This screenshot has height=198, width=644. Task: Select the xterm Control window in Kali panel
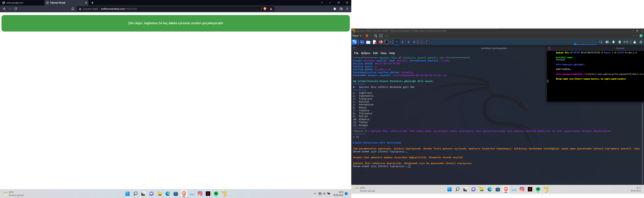(422, 42)
